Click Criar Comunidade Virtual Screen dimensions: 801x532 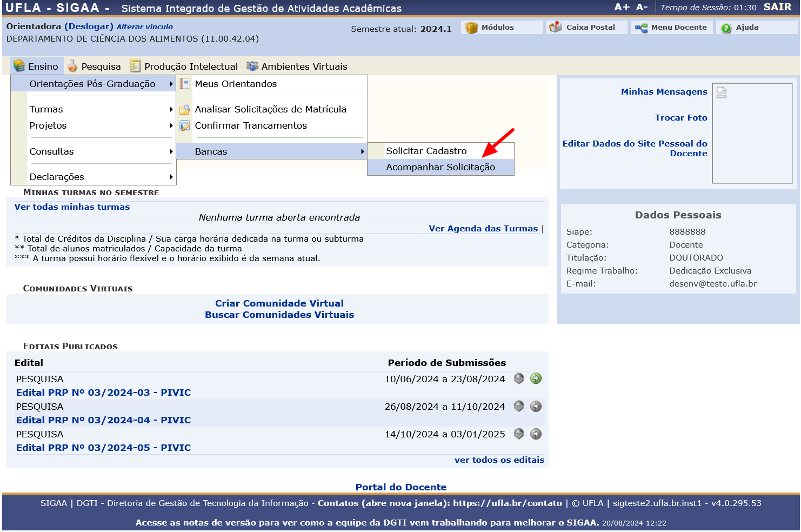(279, 303)
